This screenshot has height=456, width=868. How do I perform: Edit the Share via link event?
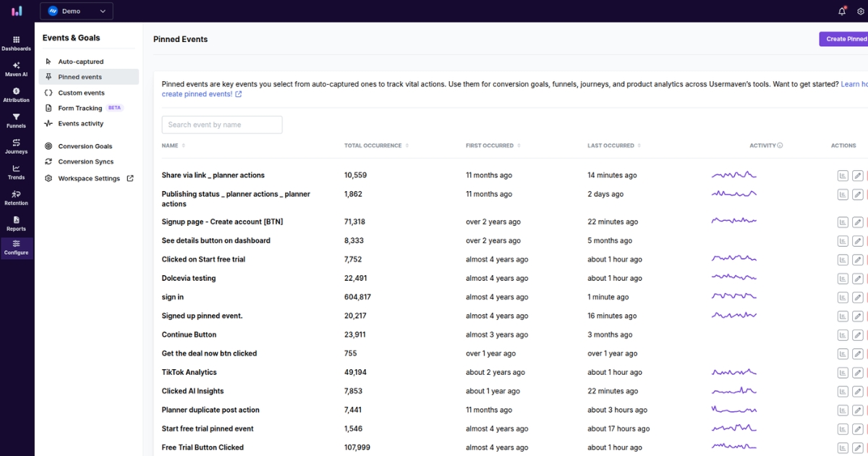[x=857, y=175]
